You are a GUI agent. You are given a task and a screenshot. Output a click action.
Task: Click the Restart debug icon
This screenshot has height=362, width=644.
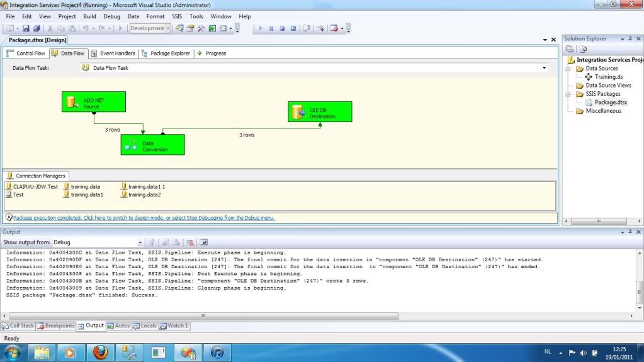(293, 28)
